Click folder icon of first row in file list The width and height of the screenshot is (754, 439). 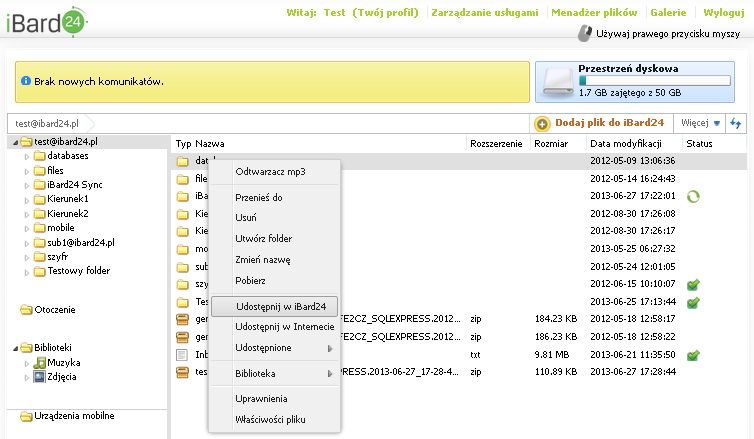pyautogui.click(x=182, y=161)
